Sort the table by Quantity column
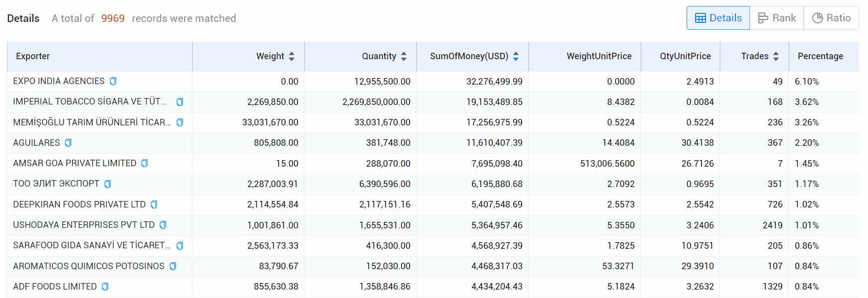Screen dimensions: 868x298 (x=404, y=56)
